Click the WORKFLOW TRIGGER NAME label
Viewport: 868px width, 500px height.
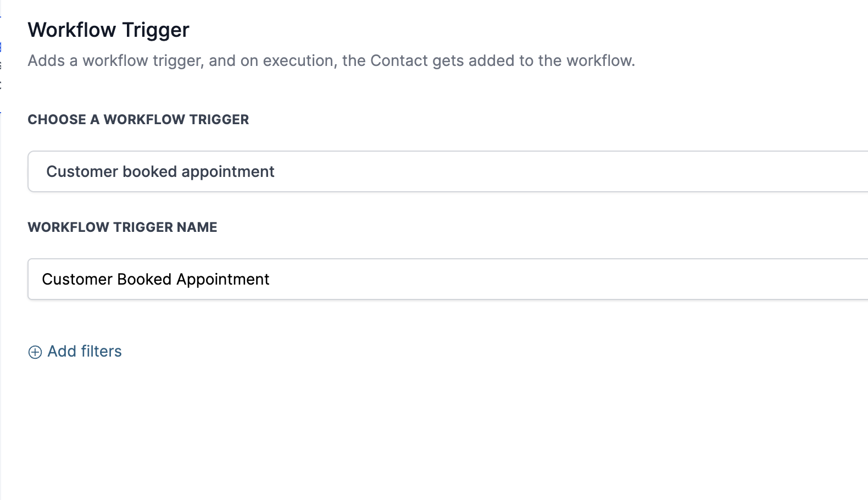coord(123,227)
